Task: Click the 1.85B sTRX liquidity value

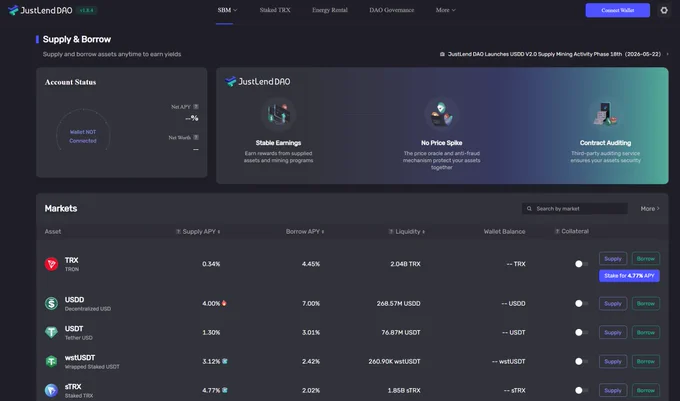Action: [x=404, y=390]
